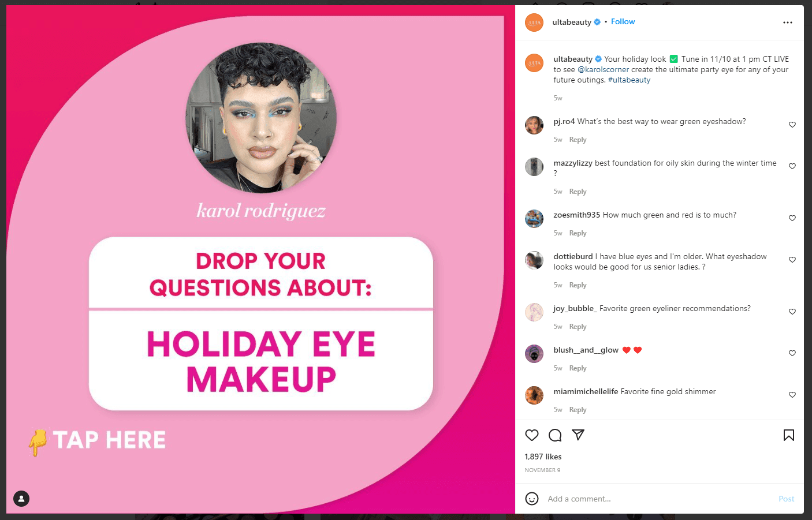Reply to joy_bubble_'s comment
Screen dimensions: 812x520
(x=578, y=327)
